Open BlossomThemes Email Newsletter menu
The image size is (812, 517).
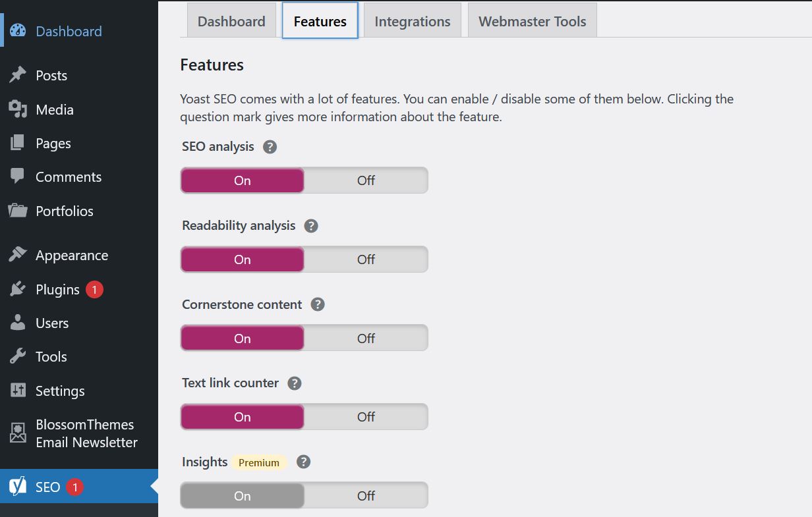[86, 433]
